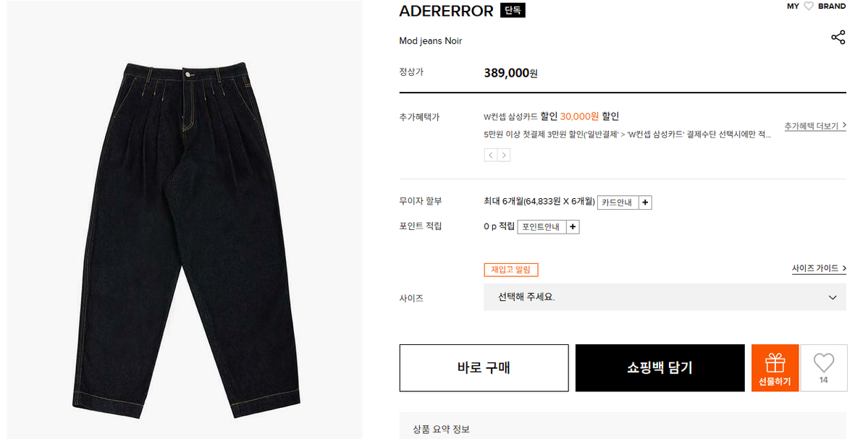Viewport: 868px width, 439px height.
Task: Show previous benefit with left arrow
Action: point(490,155)
